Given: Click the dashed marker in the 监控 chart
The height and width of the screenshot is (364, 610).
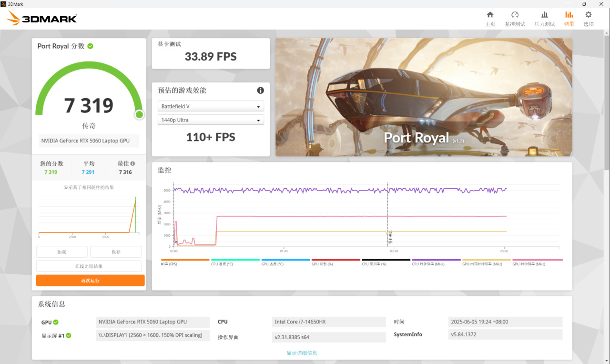Looking at the screenshot, I should coord(387,214).
